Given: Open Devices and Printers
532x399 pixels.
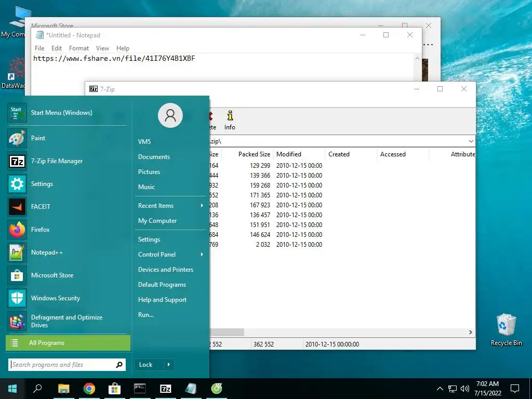Looking at the screenshot, I should pos(166,270).
